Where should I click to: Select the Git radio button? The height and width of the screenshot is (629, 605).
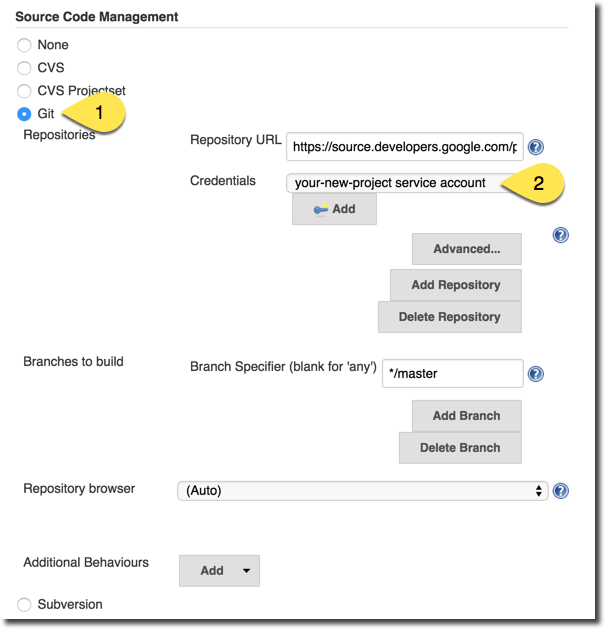24,114
